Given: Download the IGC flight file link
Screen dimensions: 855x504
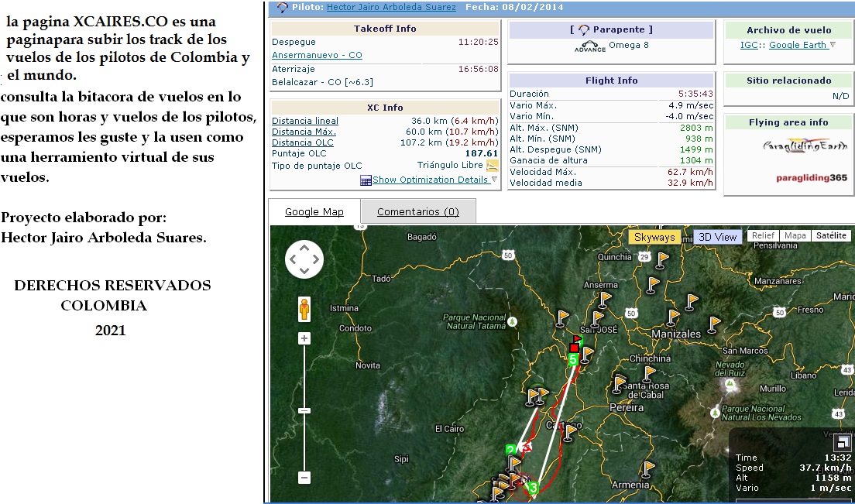Looking at the screenshot, I should click(749, 45).
